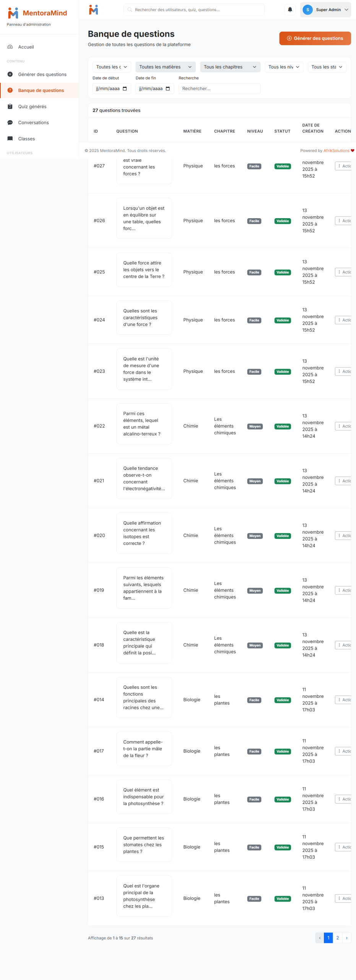Focus the top user search bar
The image size is (356, 980).
(194, 10)
